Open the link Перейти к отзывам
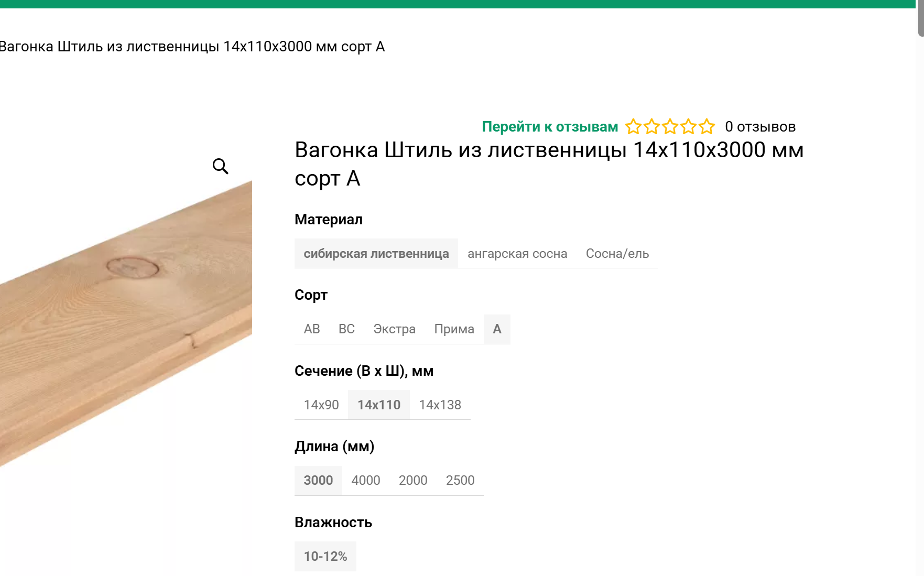 (549, 126)
